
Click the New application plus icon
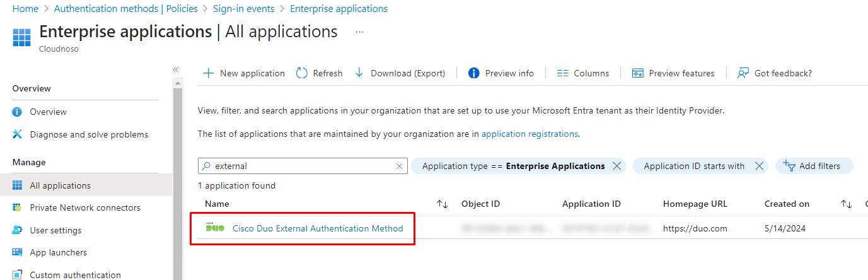[208, 73]
